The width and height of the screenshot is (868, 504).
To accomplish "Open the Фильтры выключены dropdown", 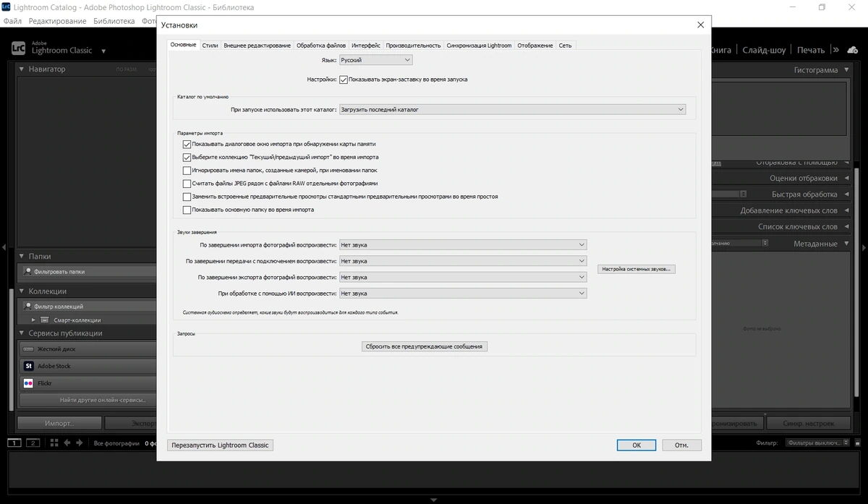I will point(817,443).
